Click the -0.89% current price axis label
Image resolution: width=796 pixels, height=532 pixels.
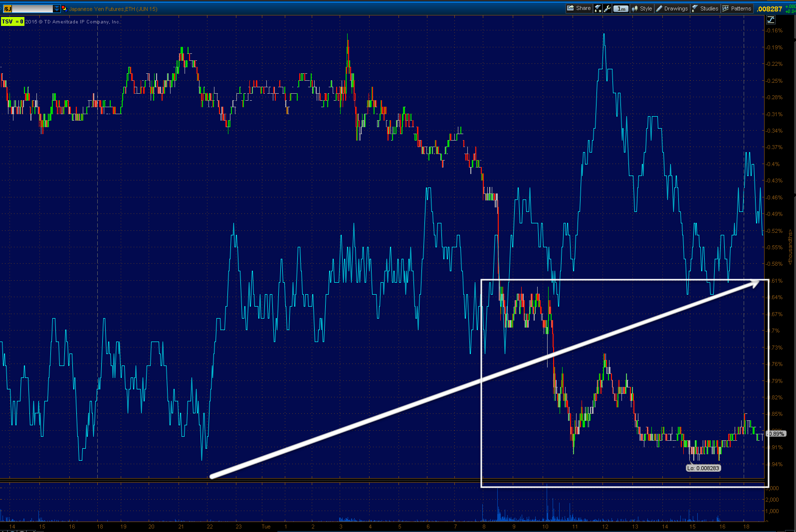pyautogui.click(x=776, y=434)
